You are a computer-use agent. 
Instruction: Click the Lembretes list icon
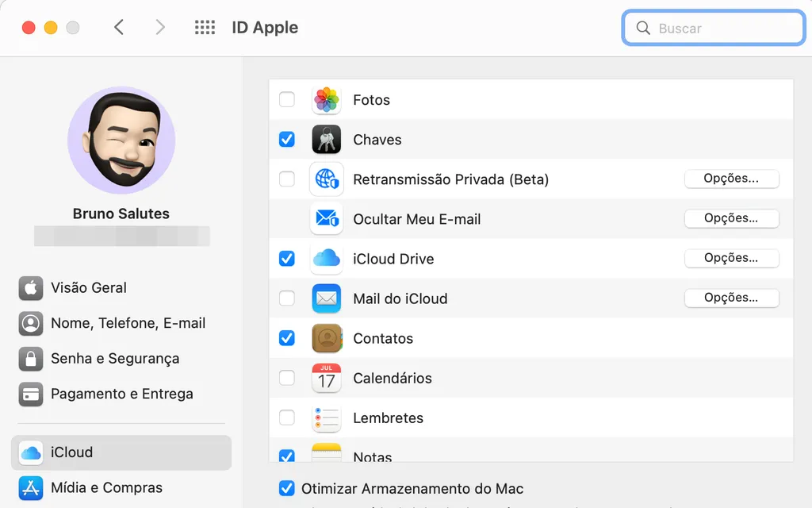tap(326, 418)
